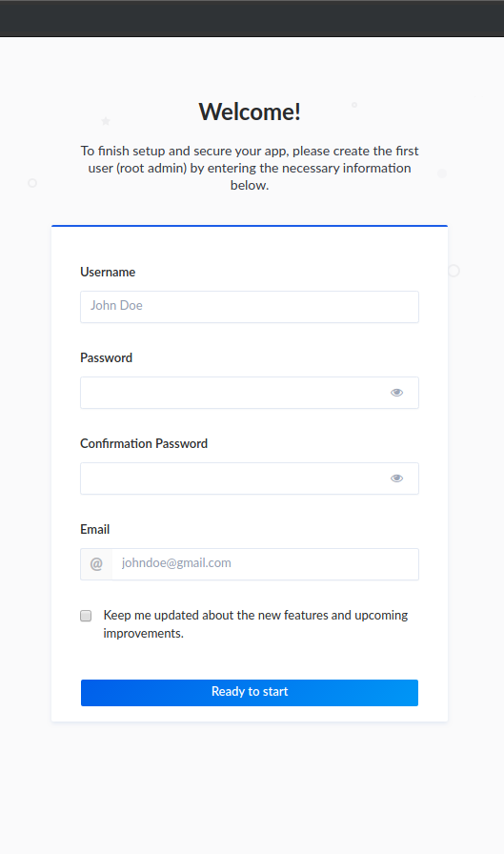Click the "Keep me updated" label text
Screen dimensions: 504x854
tap(255, 624)
